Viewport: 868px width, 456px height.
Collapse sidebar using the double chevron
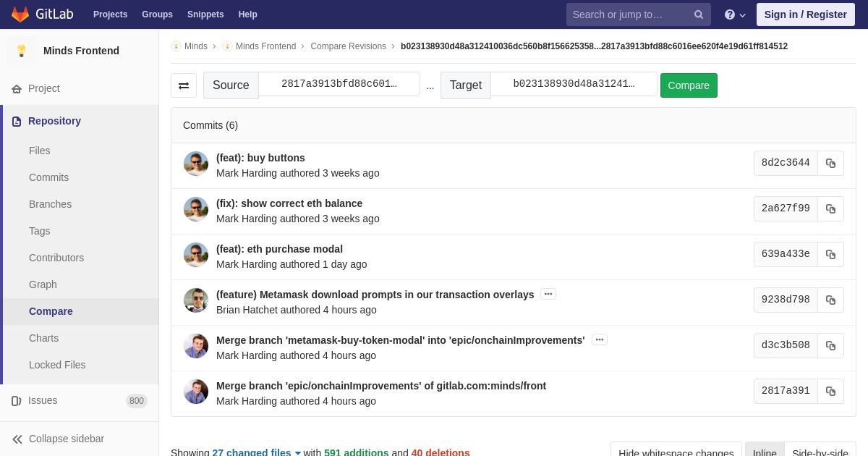point(17,439)
